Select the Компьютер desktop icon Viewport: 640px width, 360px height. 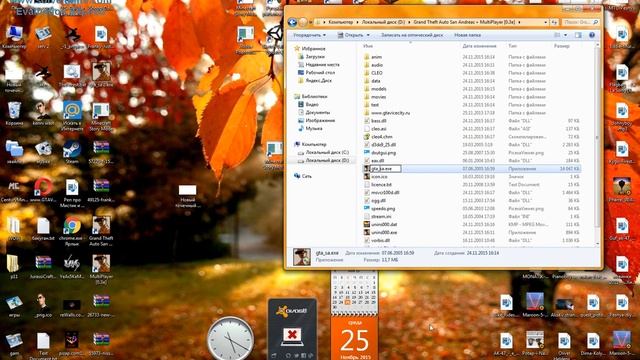[14, 37]
